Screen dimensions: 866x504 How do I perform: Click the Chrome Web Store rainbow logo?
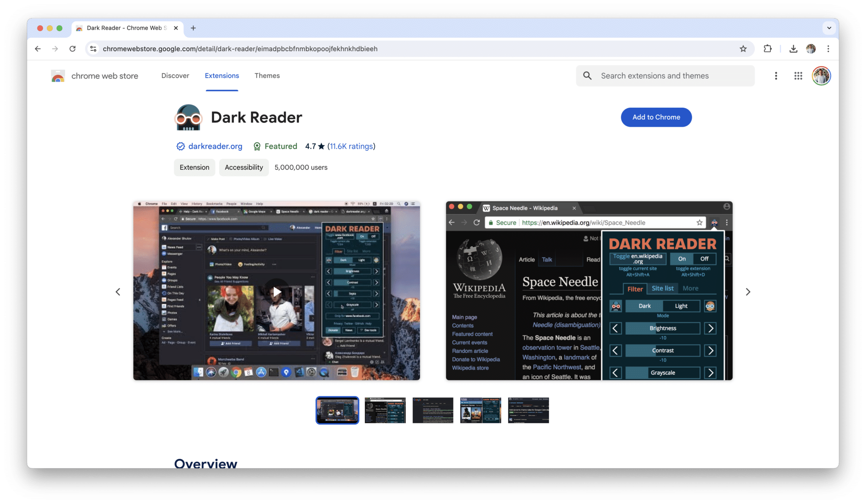point(58,76)
